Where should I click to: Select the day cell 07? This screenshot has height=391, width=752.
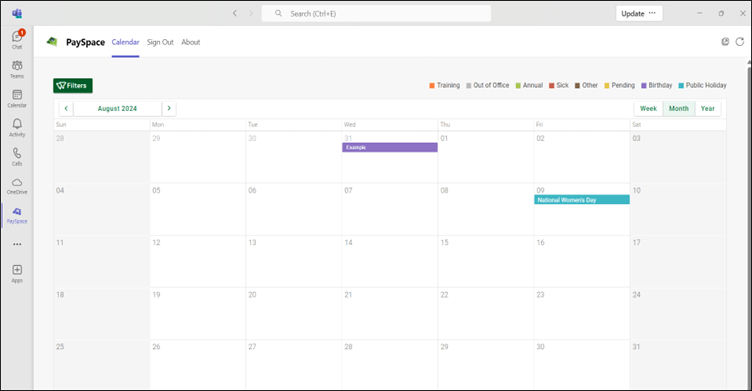[389, 209]
